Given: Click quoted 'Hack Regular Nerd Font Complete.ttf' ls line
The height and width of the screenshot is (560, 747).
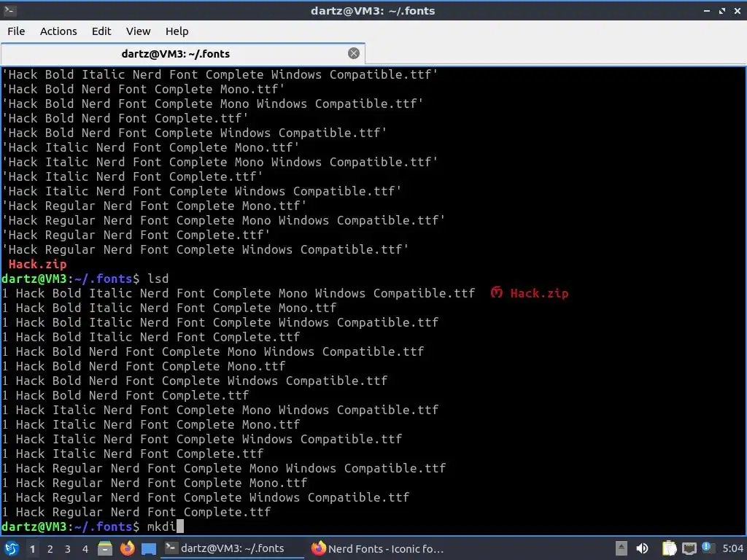Looking at the screenshot, I should point(136,236).
